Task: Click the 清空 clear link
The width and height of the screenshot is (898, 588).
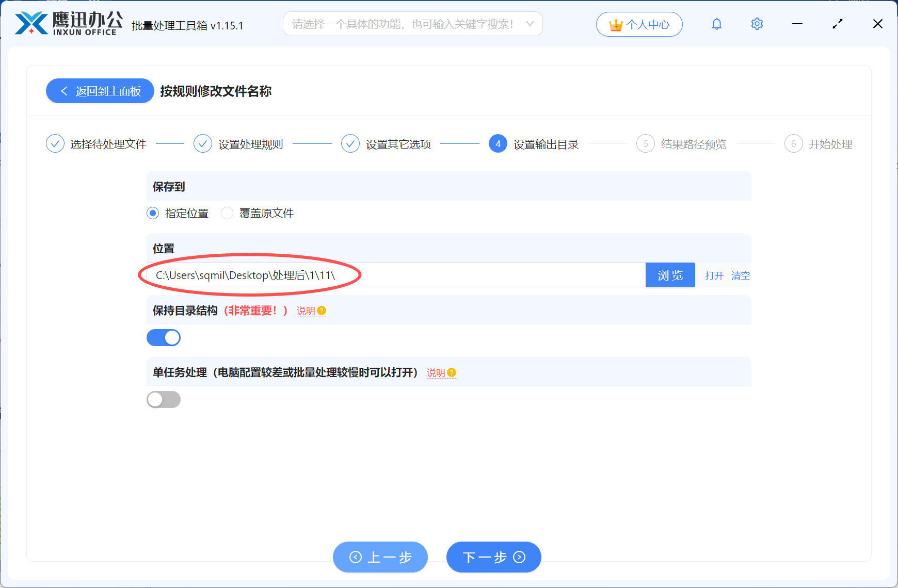Action: pos(741,275)
